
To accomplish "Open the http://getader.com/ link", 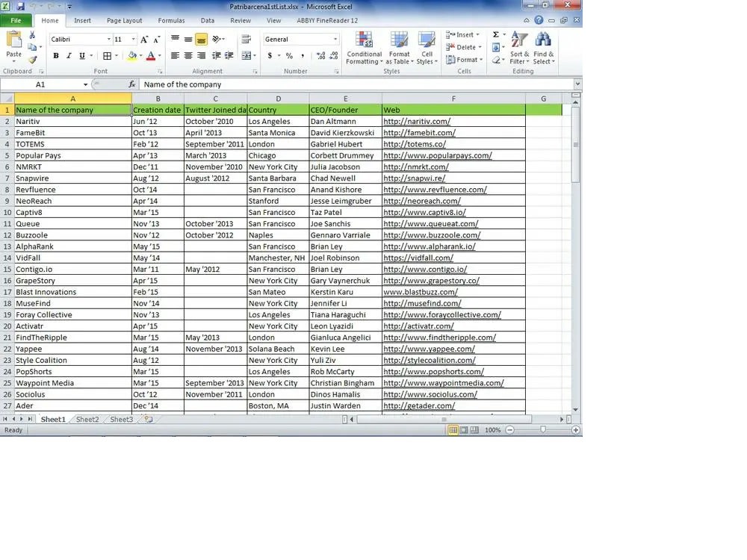I will point(419,406).
